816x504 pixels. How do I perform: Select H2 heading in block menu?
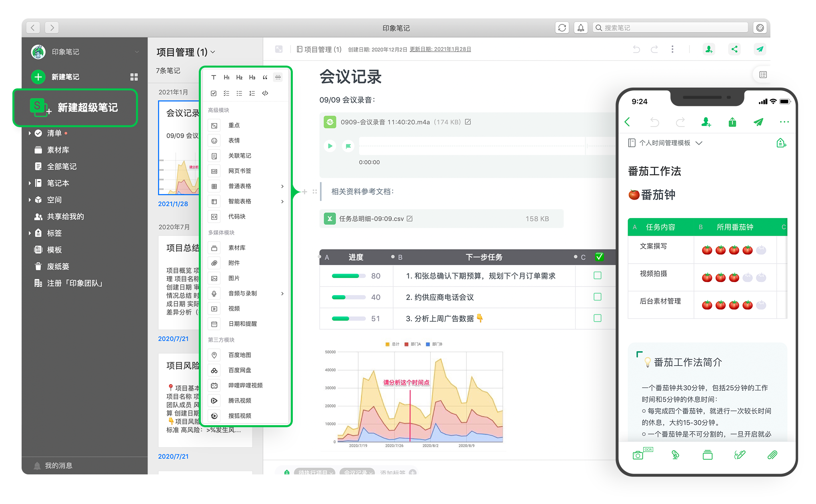pyautogui.click(x=239, y=77)
